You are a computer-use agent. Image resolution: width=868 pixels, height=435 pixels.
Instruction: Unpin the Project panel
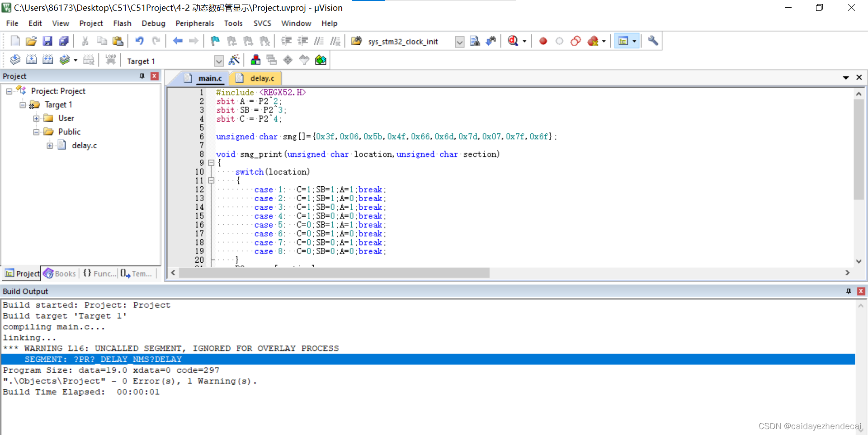tap(142, 76)
